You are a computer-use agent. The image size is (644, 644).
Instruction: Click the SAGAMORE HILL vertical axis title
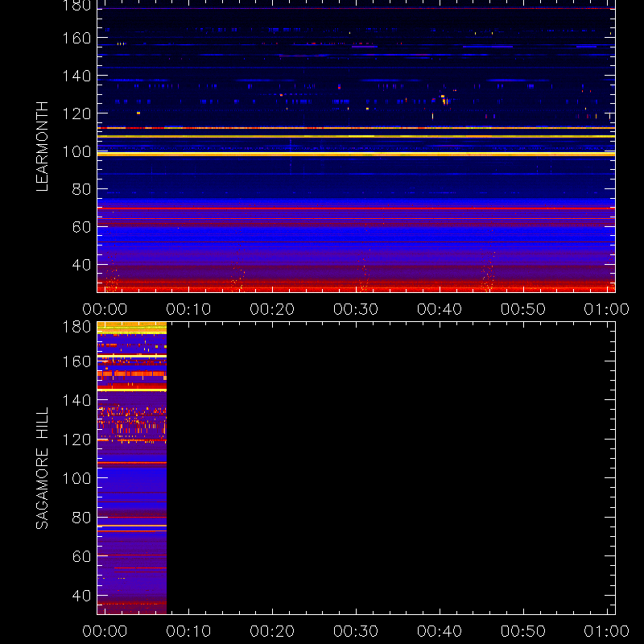click(x=43, y=469)
